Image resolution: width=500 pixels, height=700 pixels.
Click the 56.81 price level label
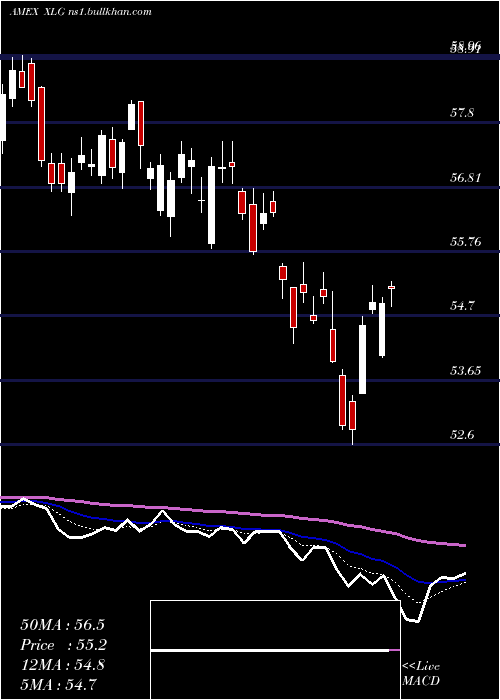(x=464, y=178)
